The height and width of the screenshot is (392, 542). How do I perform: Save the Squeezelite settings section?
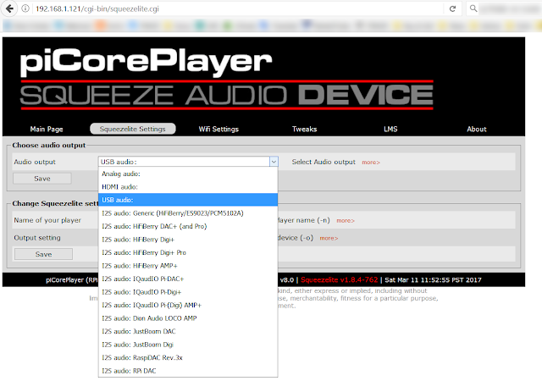43,254
